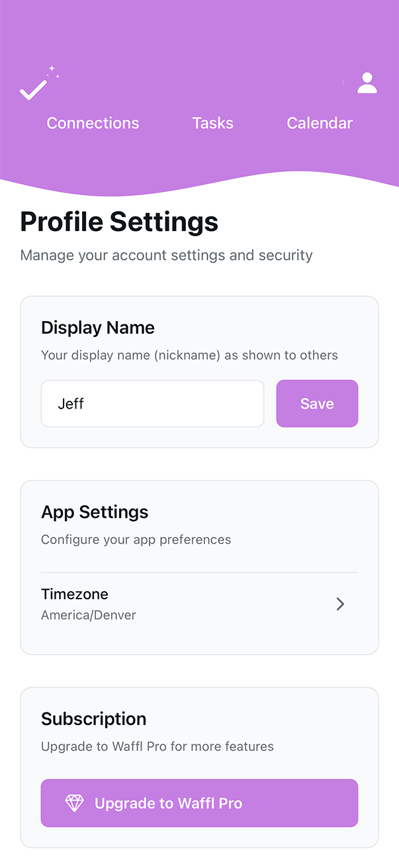Click the Timezone label text
Viewport: 399px width, 868px height.
pos(75,594)
